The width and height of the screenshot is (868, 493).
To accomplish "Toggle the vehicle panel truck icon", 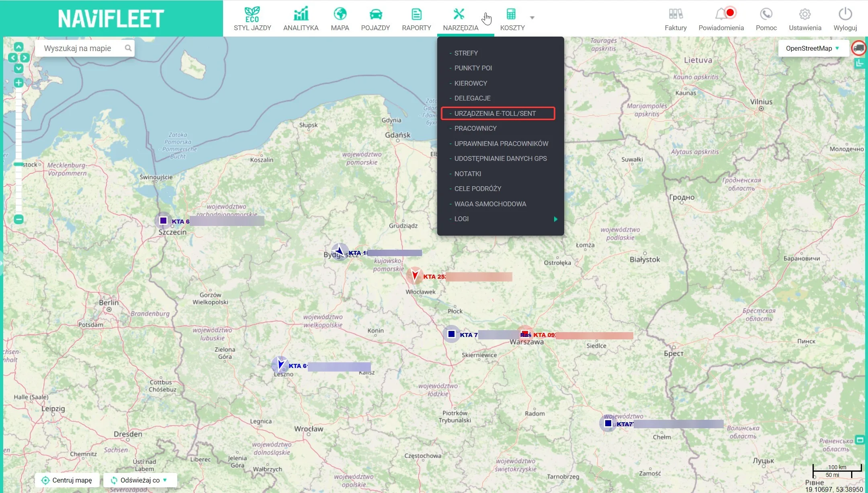I will click(x=859, y=48).
